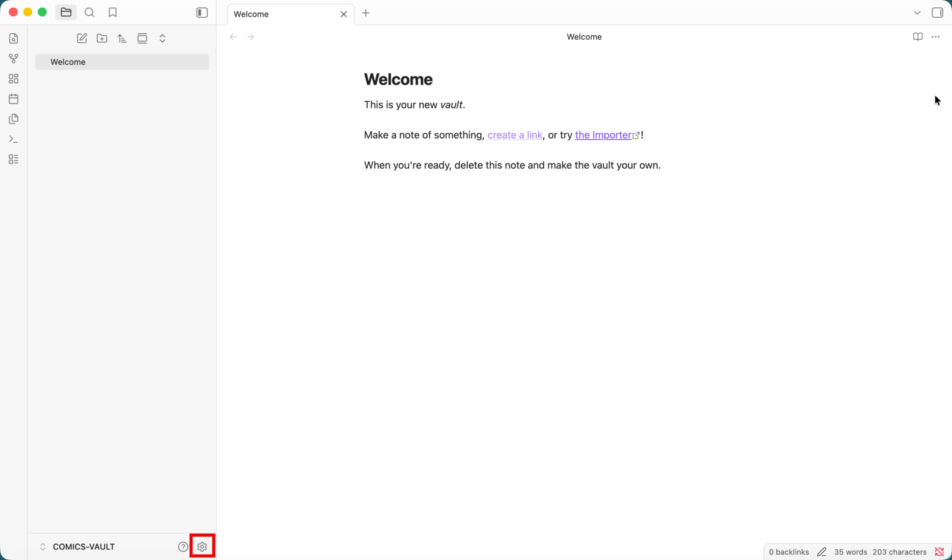Open the COMICS-VAULT vault switcher

[x=77, y=546]
